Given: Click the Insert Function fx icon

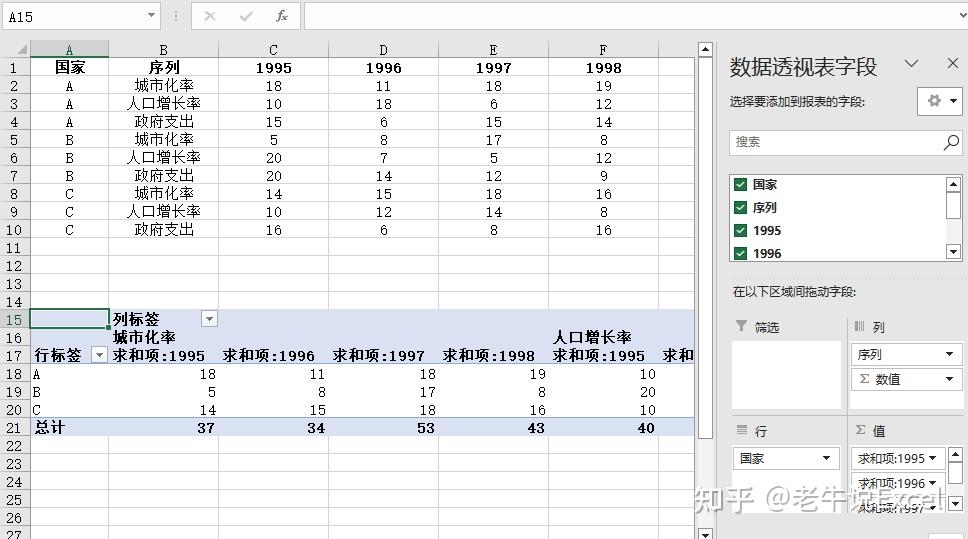Looking at the screenshot, I should pyautogui.click(x=282, y=16).
